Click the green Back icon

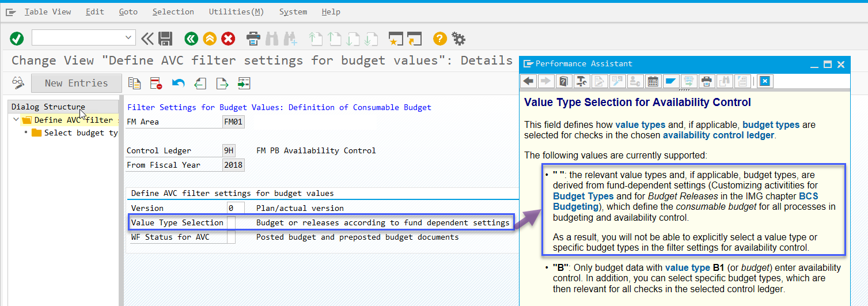(191, 39)
